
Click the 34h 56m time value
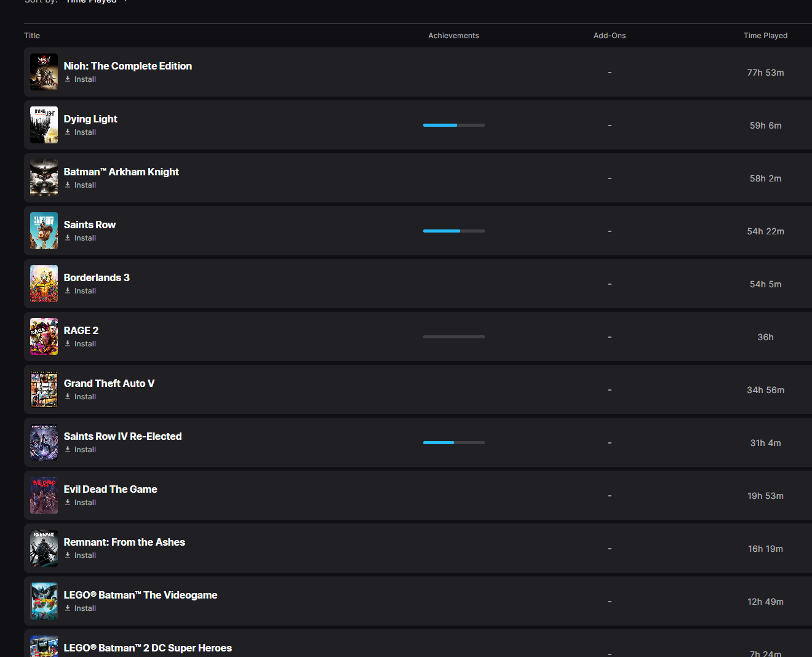(x=766, y=390)
